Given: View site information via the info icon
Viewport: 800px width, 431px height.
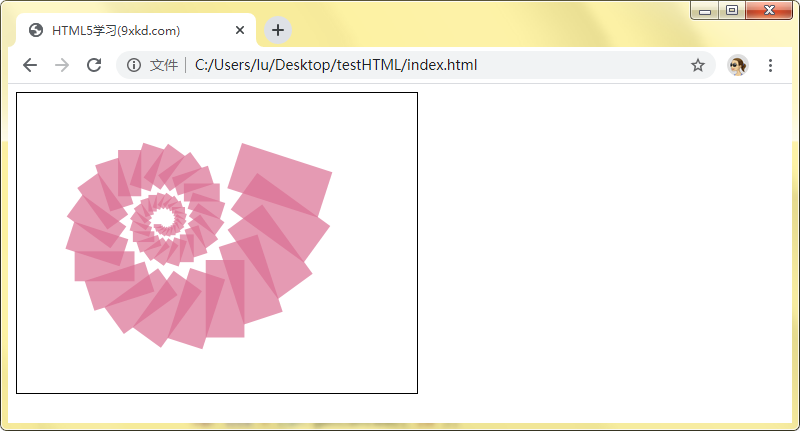Looking at the screenshot, I should point(134,65).
